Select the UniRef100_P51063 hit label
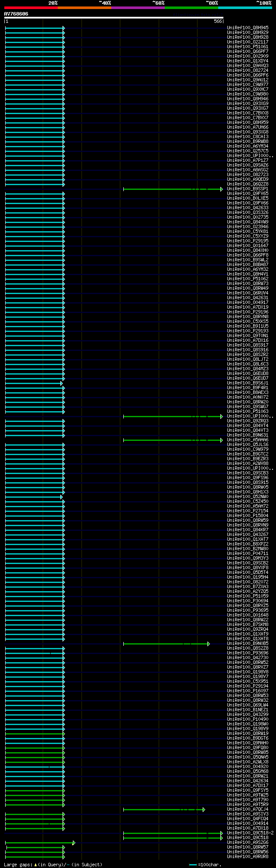This screenshot has height=868, width=276. [x=248, y=412]
